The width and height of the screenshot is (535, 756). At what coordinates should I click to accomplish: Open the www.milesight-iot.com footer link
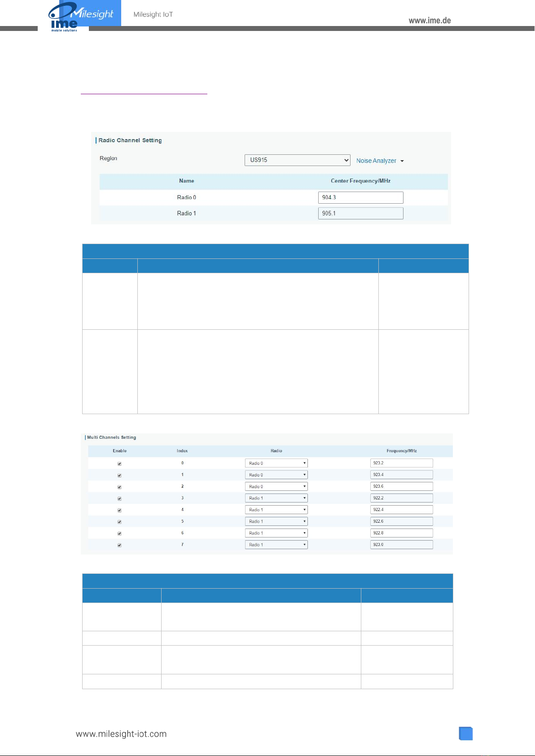tap(121, 734)
